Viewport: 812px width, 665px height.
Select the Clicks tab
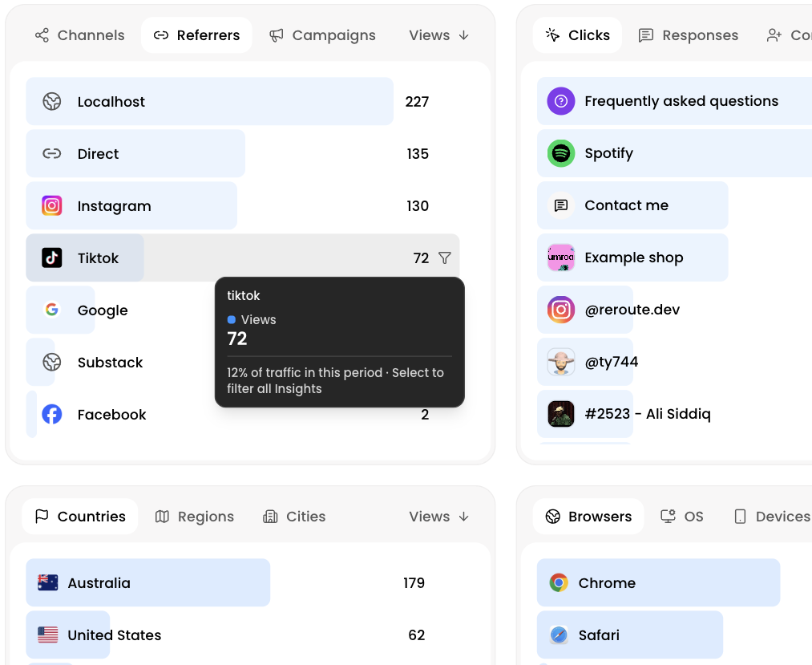[577, 35]
